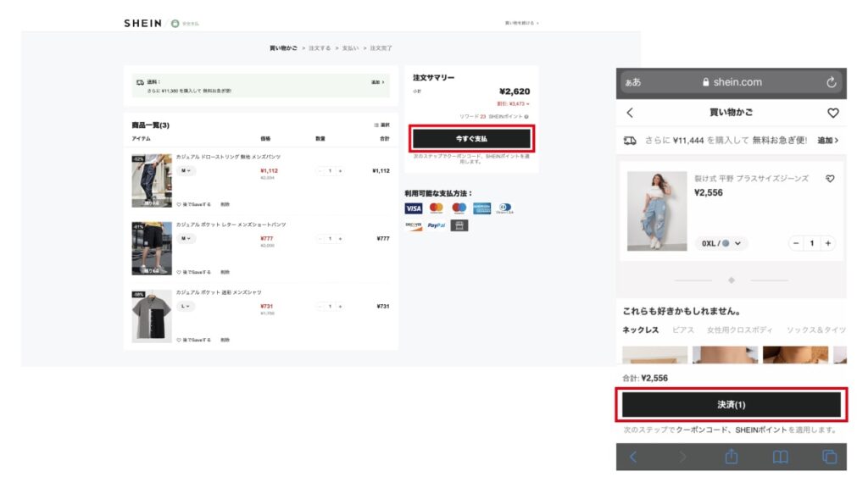Increase quantity of the ¥1,112 drawstring pants
This screenshot has height=488, width=868.
340,171
